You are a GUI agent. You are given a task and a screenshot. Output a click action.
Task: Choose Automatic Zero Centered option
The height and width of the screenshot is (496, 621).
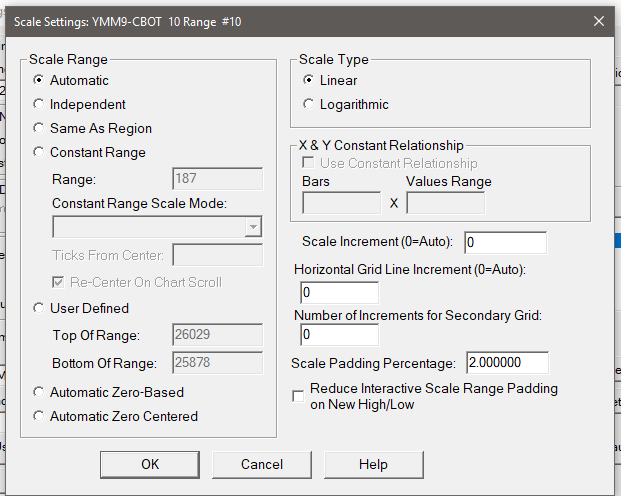39,416
